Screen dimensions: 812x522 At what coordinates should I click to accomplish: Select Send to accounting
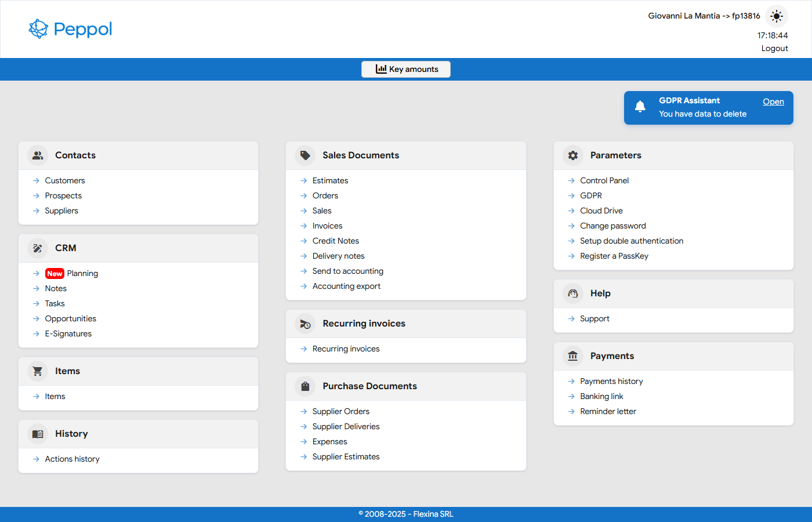348,271
